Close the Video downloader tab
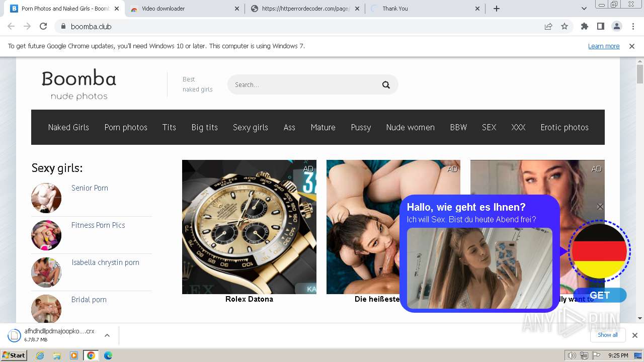Screen dimensions: 644x362 coord(237,9)
